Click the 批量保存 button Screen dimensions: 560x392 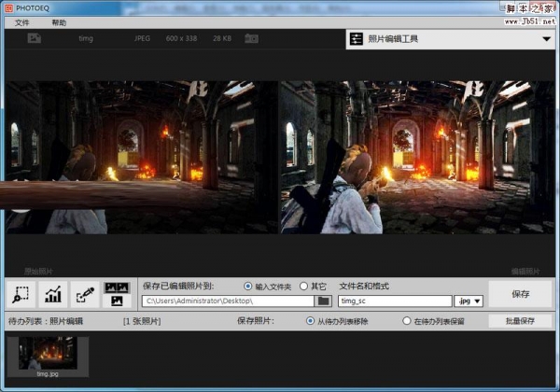[x=520, y=321]
